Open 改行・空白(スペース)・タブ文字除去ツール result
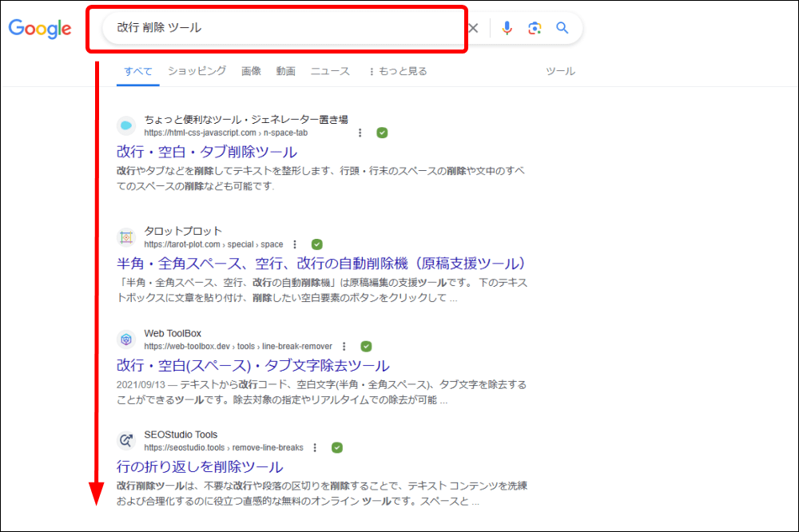The width and height of the screenshot is (799, 532). pyautogui.click(x=253, y=365)
